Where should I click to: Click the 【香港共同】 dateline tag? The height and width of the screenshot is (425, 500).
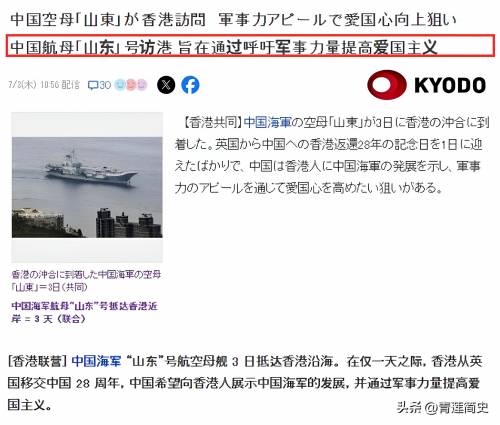pos(209,123)
